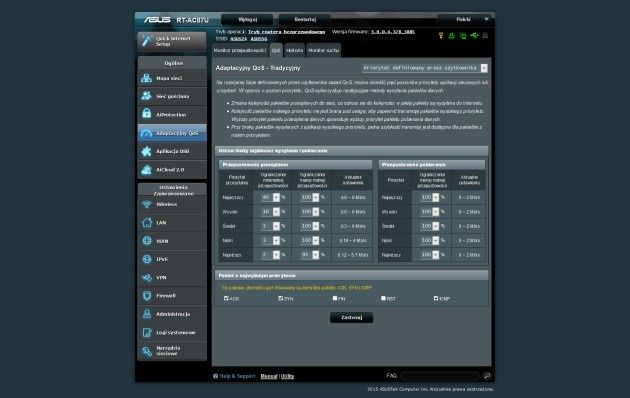The width and height of the screenshot is (630, 398).
Task: Open AiProtection padlock icon
Action: (147, 114)
